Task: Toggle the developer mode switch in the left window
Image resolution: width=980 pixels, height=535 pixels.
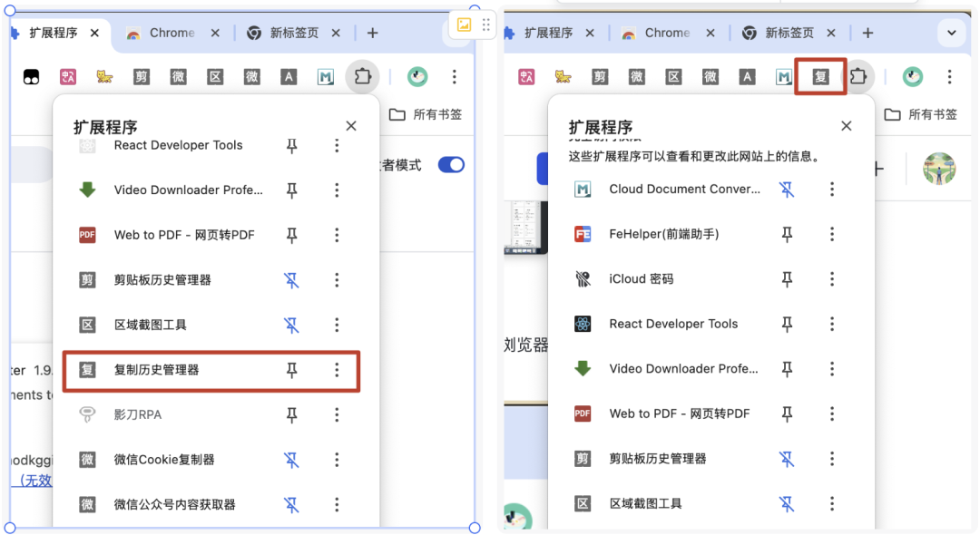Action: 451,165
